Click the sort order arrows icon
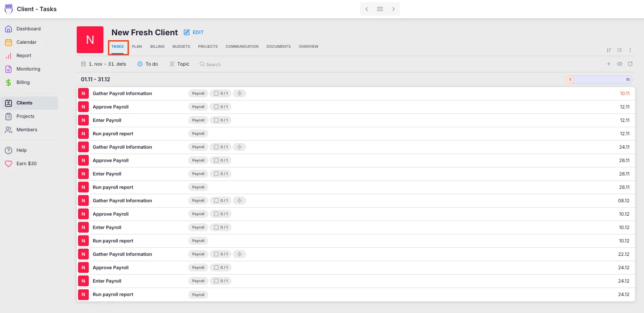Screen dimensions: 644x313 pos(609,50)
